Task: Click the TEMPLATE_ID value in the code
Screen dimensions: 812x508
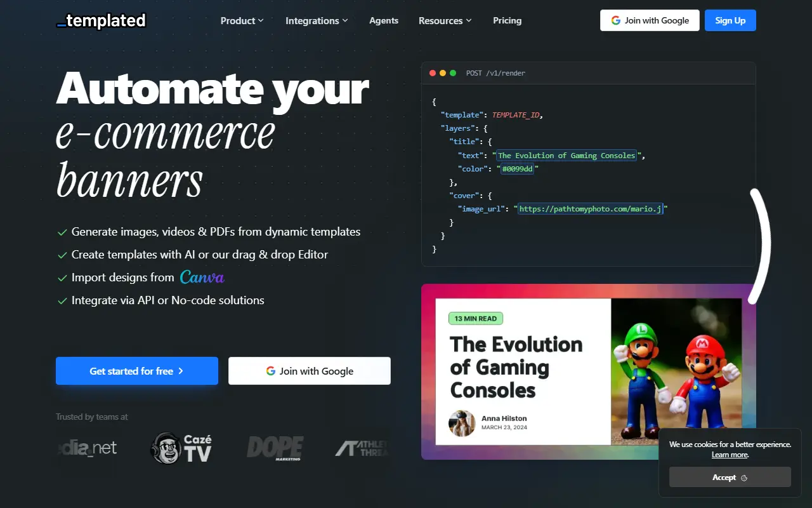Action: coord(517,116)
